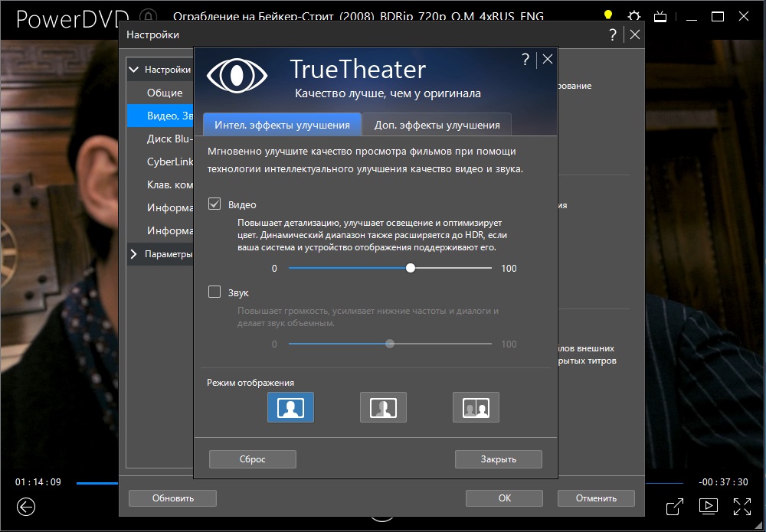The image size is (766, 532).
Task: Enable the Звук enhancement checkbox
Action: pos(215,292)
